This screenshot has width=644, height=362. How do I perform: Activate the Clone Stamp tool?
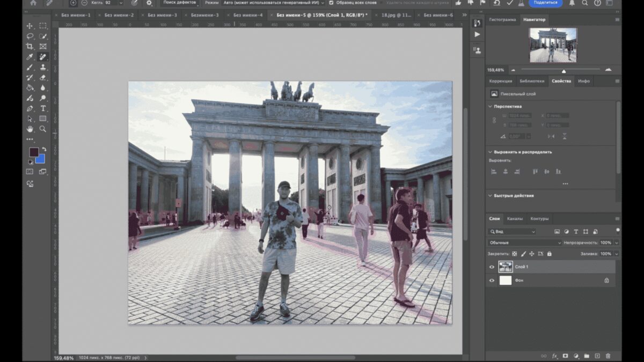click(x=43, y=67)
